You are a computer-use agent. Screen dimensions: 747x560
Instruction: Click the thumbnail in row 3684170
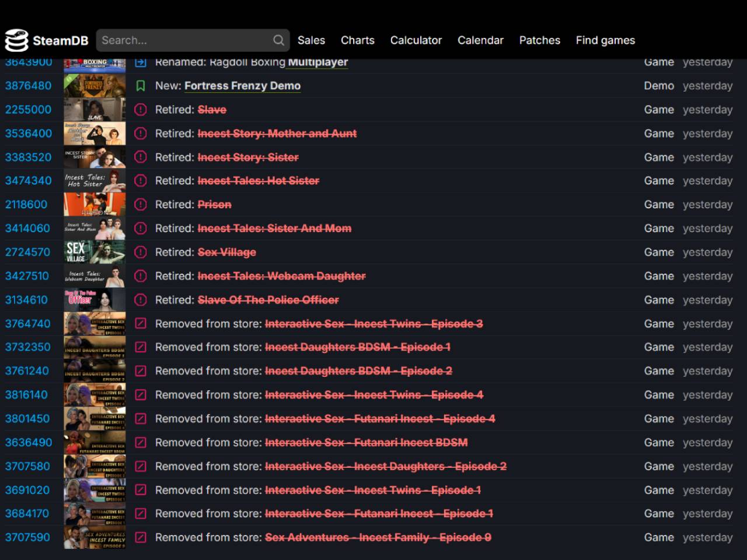point(95,514)
